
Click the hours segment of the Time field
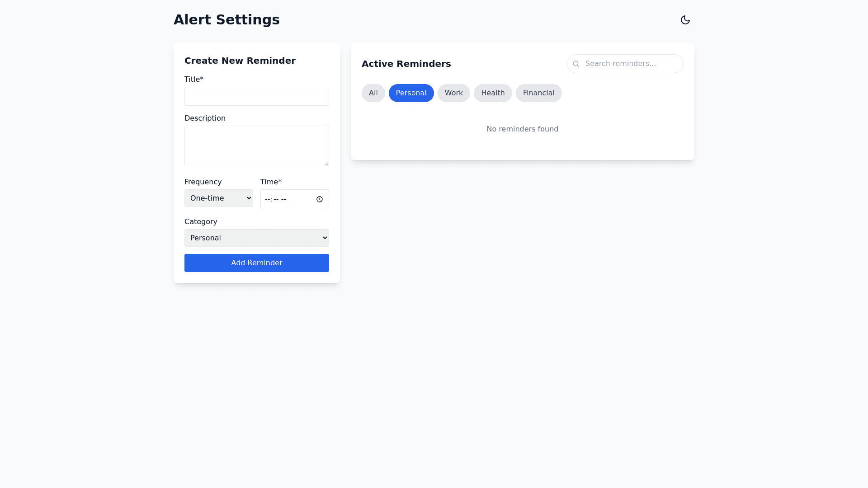(267, 199)
